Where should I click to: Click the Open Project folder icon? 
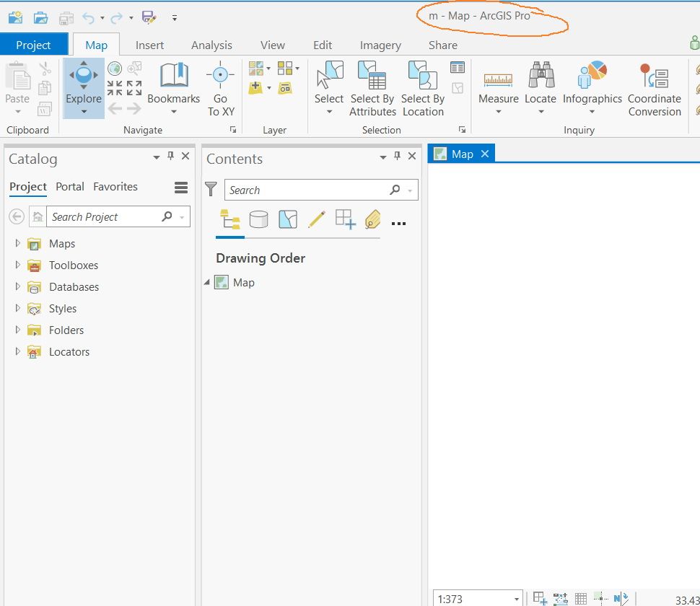click(x=40, y=17)
